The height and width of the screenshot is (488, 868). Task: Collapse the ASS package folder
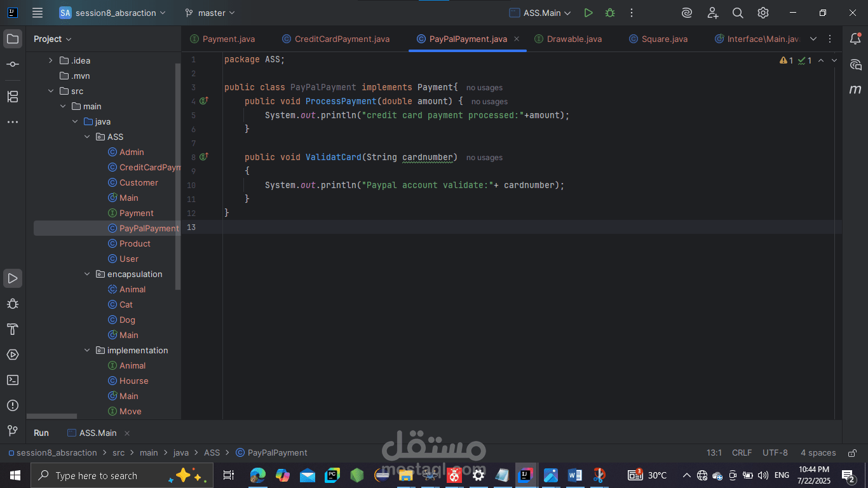click(88, 137)
